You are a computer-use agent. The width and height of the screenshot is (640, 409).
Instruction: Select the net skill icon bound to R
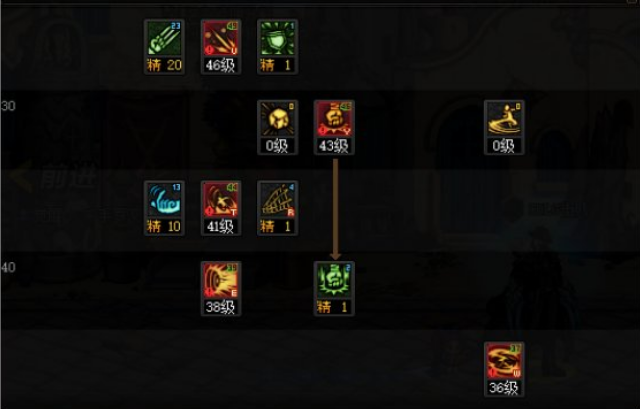coord(278,200)
